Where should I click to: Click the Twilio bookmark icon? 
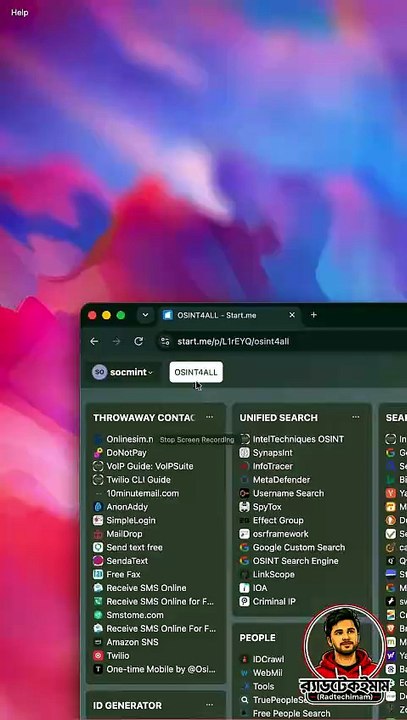tap(98, 656)
